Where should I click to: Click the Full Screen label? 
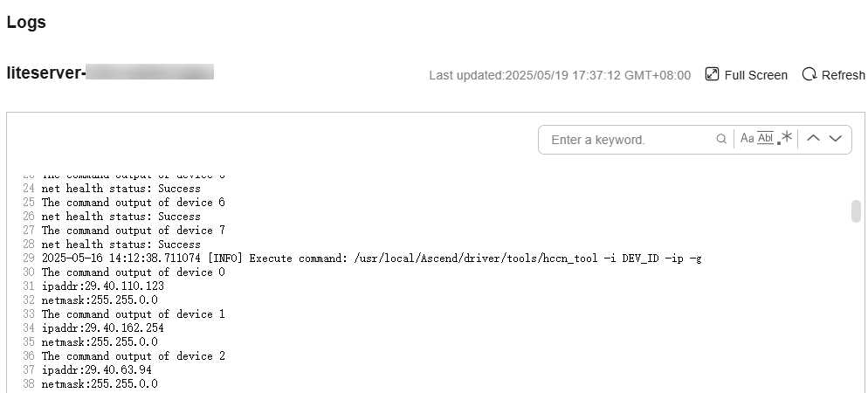pos(755,75)
